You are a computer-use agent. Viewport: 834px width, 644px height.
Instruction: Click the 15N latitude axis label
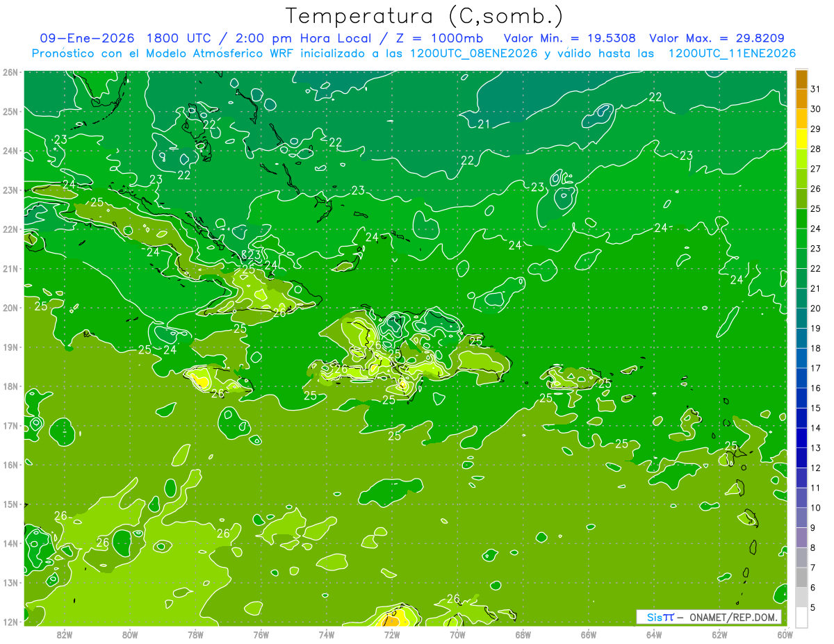(10, 504)
